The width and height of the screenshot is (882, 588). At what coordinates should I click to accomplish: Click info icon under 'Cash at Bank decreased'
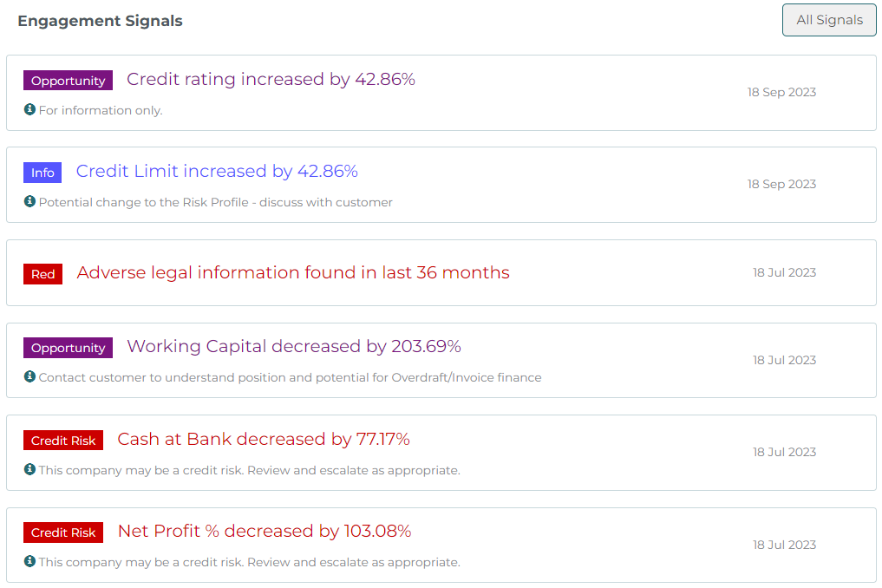(x=29, y=468)
